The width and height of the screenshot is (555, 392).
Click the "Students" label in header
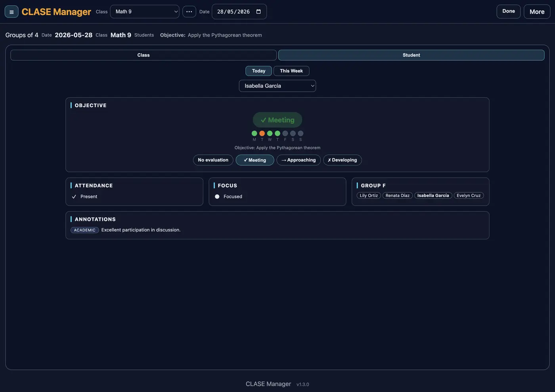pos(144,35)
